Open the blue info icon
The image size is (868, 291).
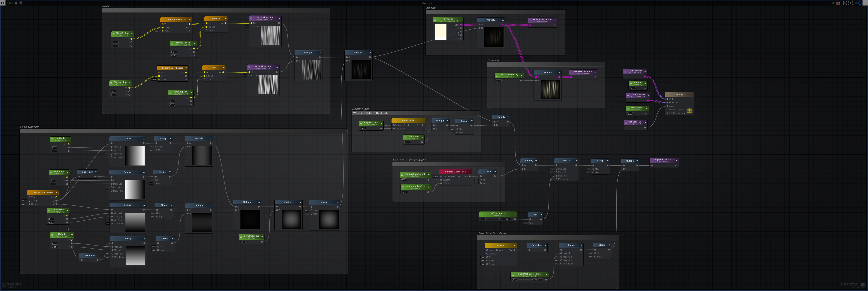click(x=860, y=3)
